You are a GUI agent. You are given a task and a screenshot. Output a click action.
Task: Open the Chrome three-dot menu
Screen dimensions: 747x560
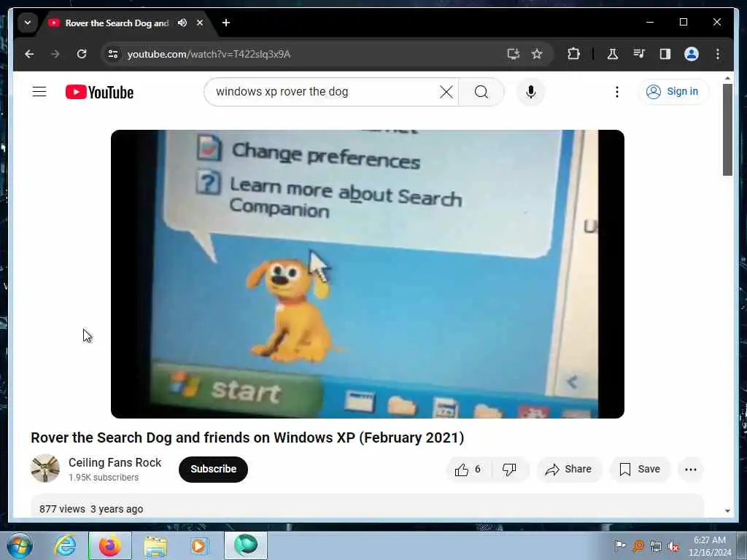click(x=718, y=54)
